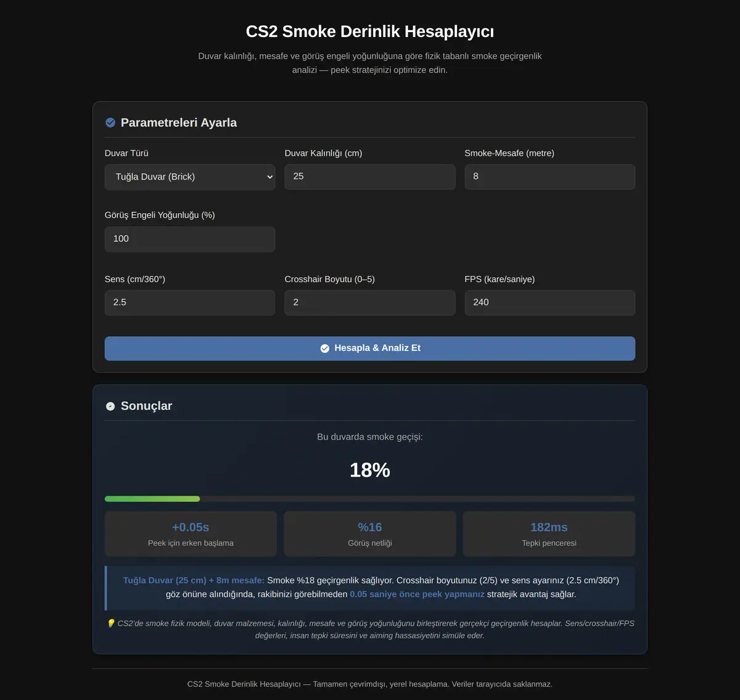Image resolution: width=740 pixels, height=700 pixels.
Task: Click the text Bu duvarda smoke geçişi:
Action: (370, 437)
